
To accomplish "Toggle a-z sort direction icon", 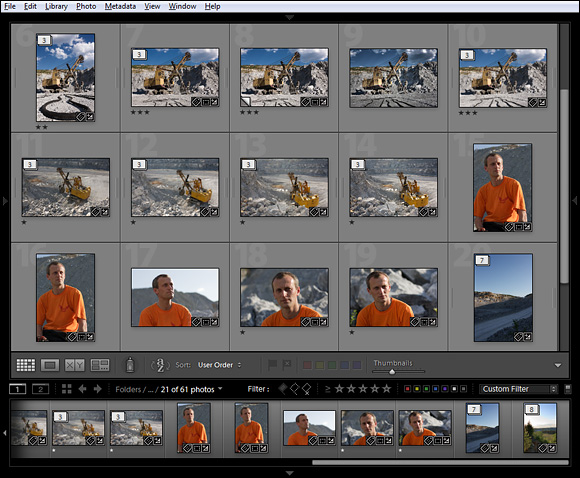I will [x=160, y=365].
